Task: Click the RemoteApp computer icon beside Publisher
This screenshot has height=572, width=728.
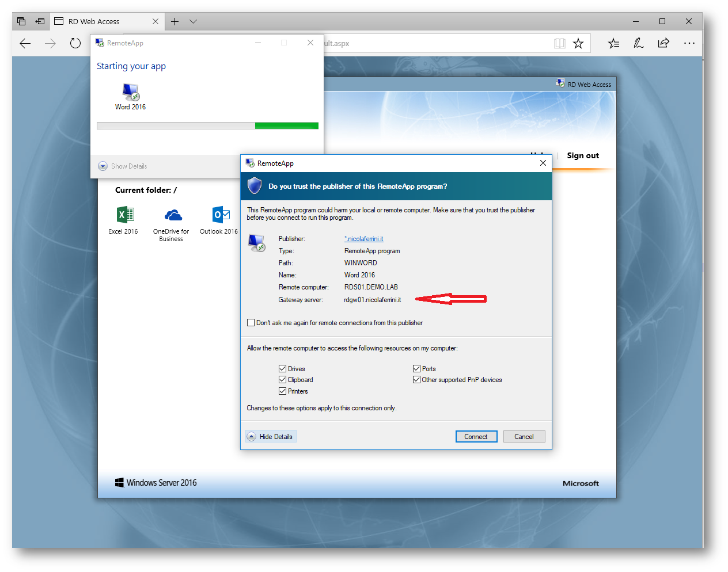Action: pos(257,243)
